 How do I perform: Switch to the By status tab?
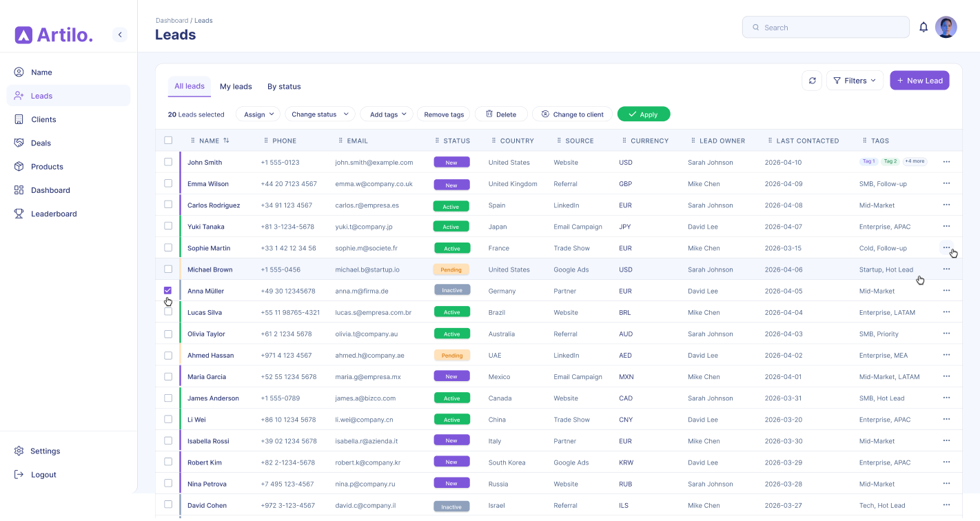pyautogui.click(x=284, y=86)
